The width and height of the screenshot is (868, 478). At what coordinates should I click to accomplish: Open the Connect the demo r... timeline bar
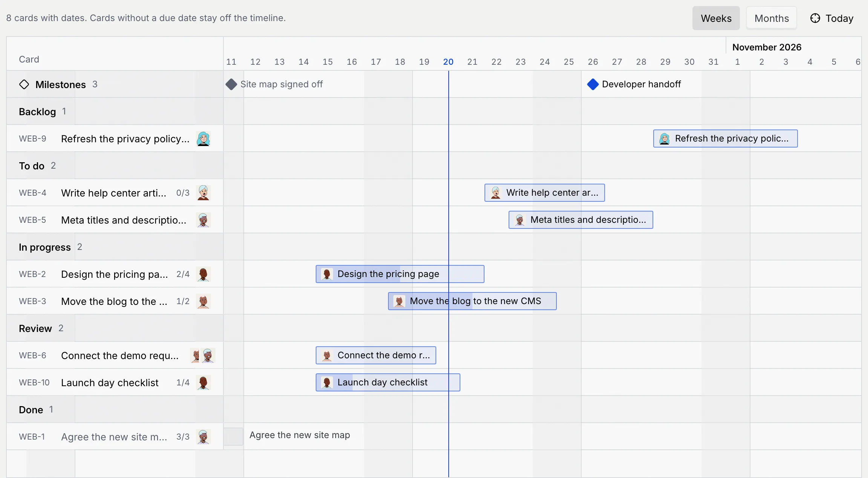376,355
